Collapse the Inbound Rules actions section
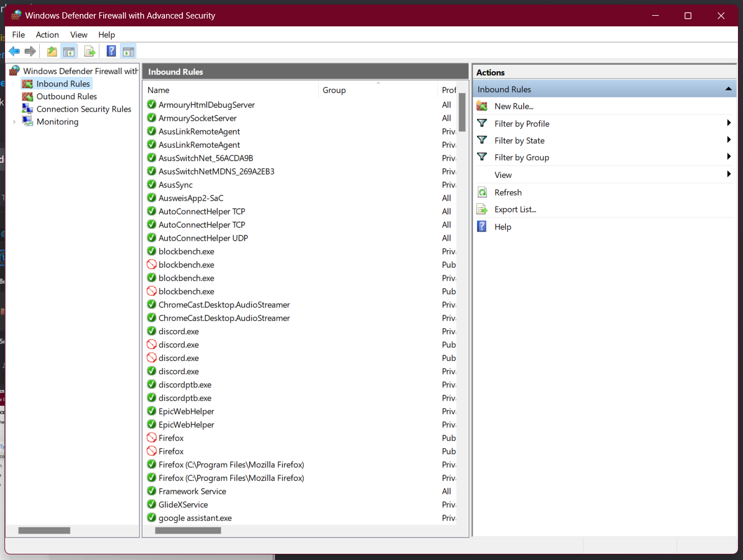This screenshot has width=743, height=560. 728,89
